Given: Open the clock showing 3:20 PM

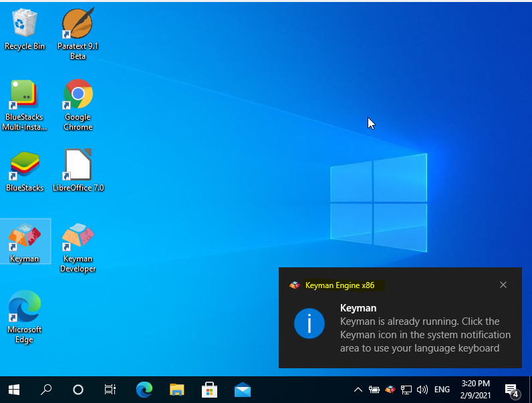Looking at the screenshot, I should (475, 390).
